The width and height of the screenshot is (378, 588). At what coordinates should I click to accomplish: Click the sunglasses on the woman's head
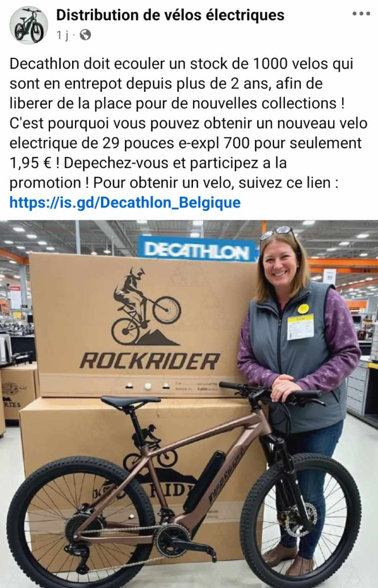point(278,232)
